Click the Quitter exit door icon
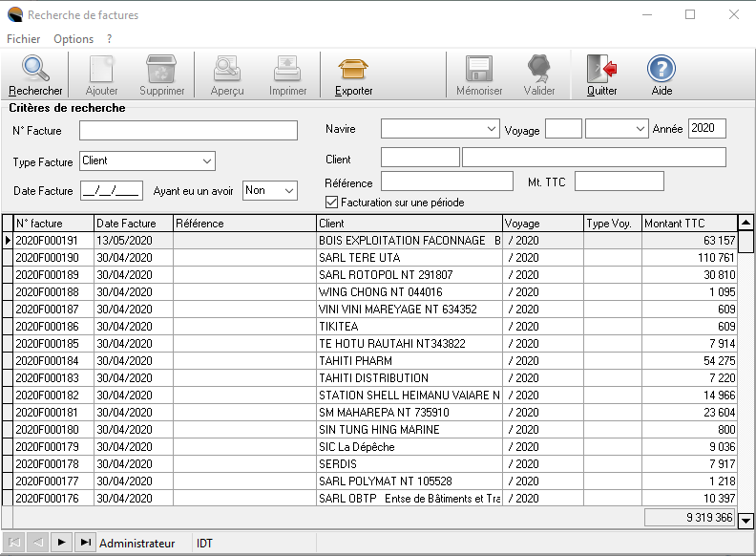 tap(601, 70)
